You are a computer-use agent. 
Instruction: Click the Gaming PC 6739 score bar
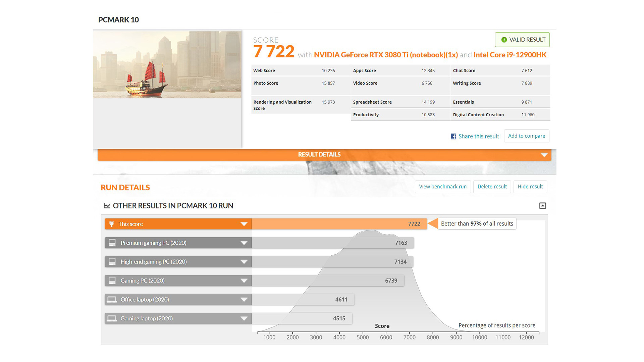[328, 281]
